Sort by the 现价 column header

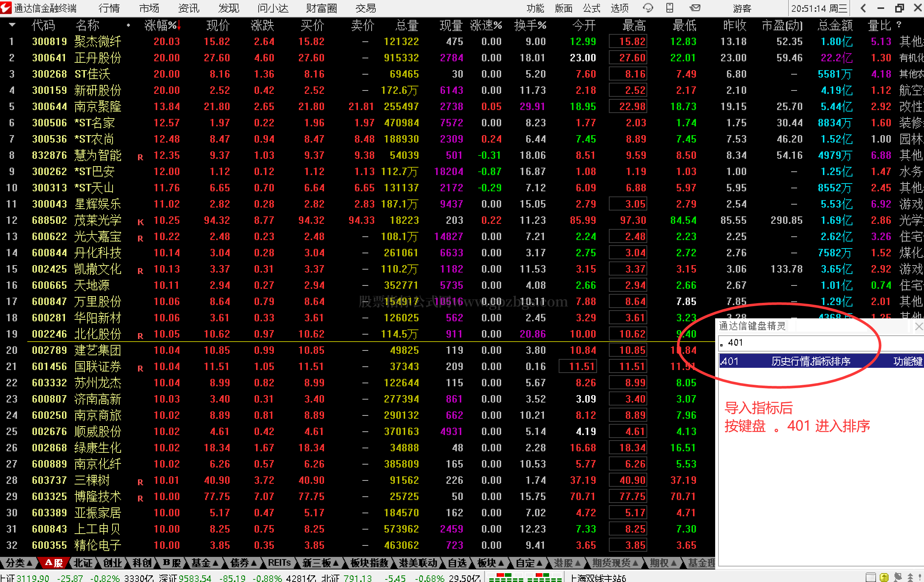(218, 25)
